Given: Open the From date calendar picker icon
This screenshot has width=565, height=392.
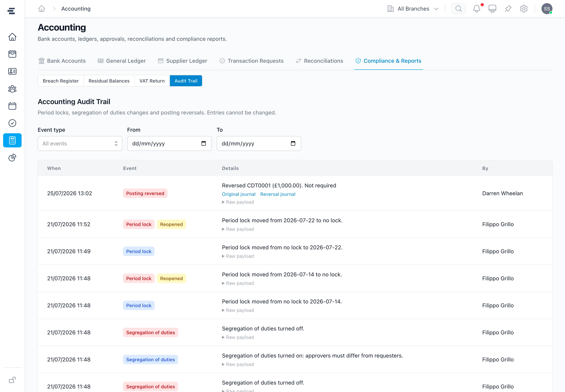Looking at the screenshot, I should 204,143.
